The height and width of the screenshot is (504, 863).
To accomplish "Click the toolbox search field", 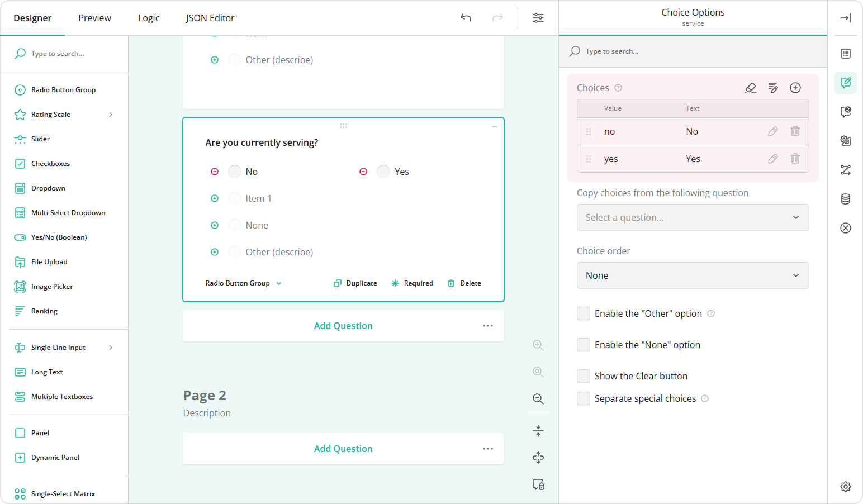I will (x=64, y=53).
